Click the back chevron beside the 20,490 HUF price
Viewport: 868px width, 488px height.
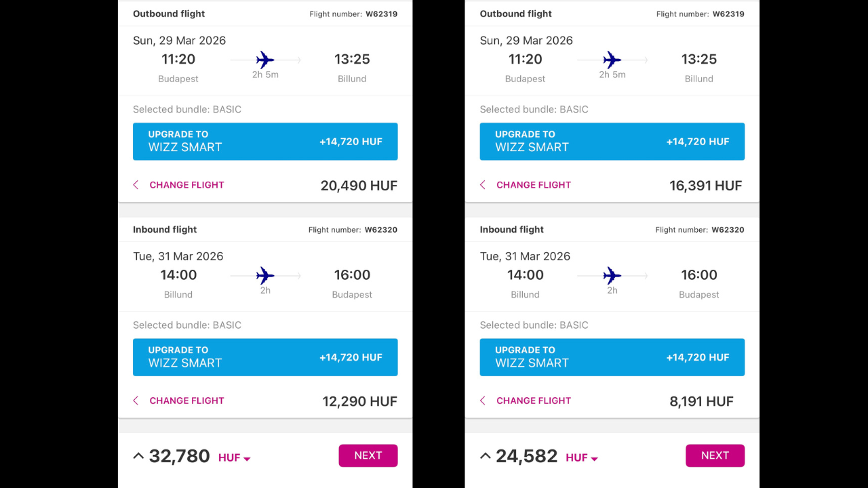(136, 185)
